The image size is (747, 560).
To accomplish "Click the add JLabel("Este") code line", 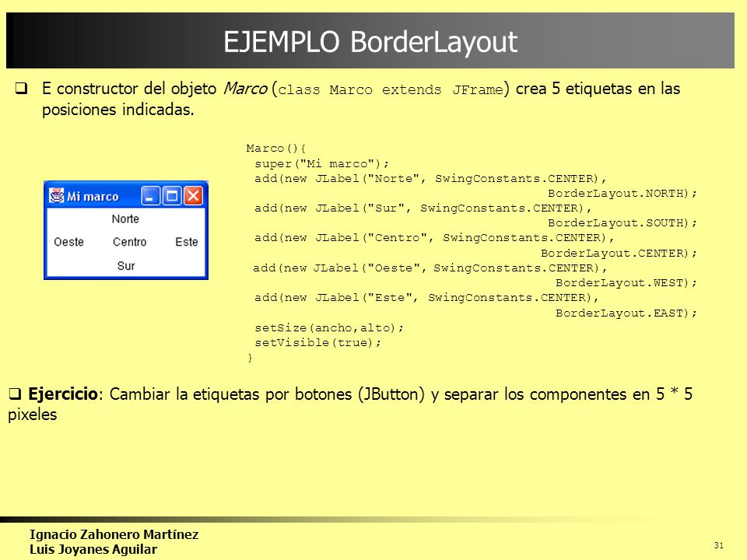I will 426,298.
